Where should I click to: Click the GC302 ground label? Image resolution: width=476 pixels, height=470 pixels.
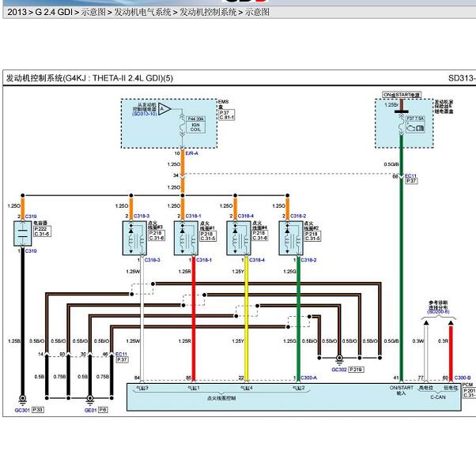point(339,370)
